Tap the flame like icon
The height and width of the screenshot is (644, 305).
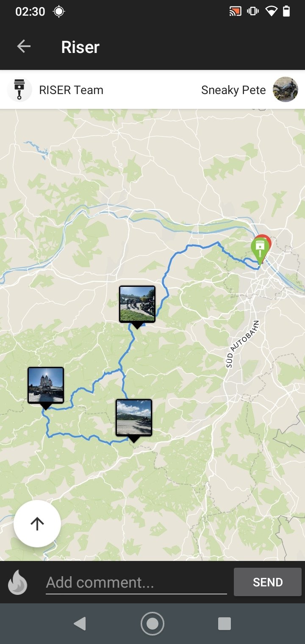(x=18, y=582)
